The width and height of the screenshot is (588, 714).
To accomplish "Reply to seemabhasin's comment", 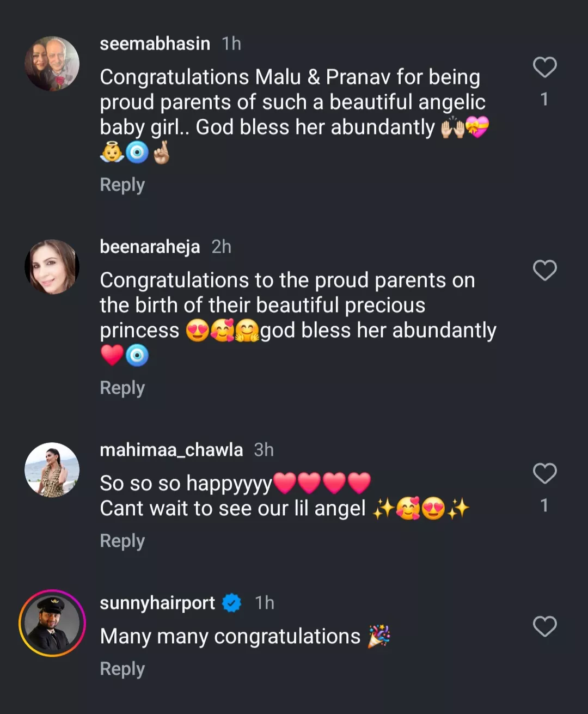I will 122,185.
